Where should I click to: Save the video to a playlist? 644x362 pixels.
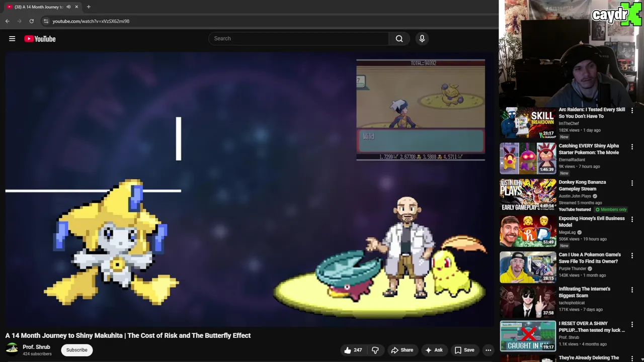464,350
